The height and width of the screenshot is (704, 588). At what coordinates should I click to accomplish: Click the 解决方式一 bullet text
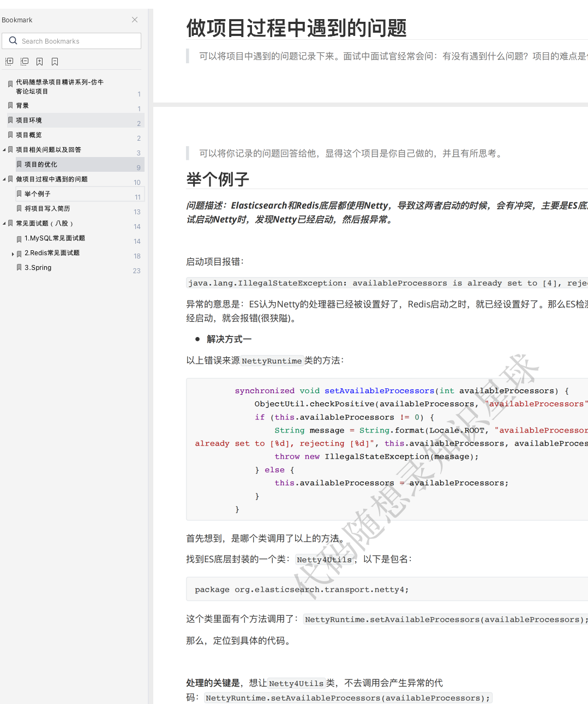(229, 339)
